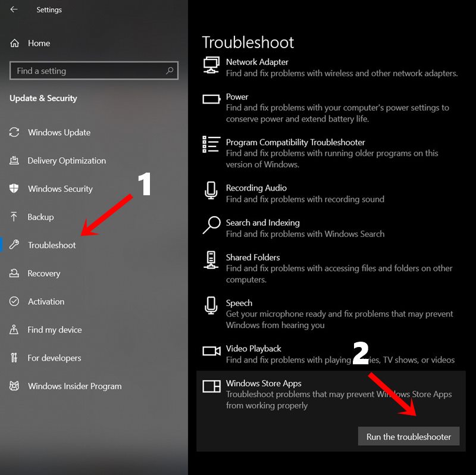The image size is (476, 475).
Task: Select the Network Adapter troubleshooter
Action: point(331,67)
